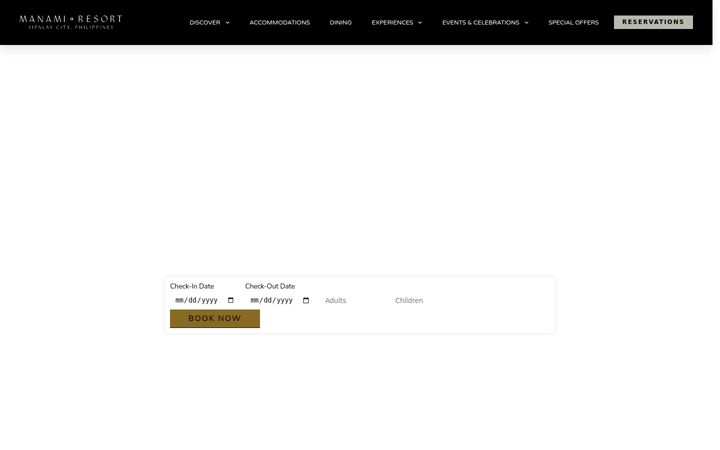Expand the Discover dropdown chevron
Image resolution: width=720 pixels, height=450 pixels.
point(227,22)
